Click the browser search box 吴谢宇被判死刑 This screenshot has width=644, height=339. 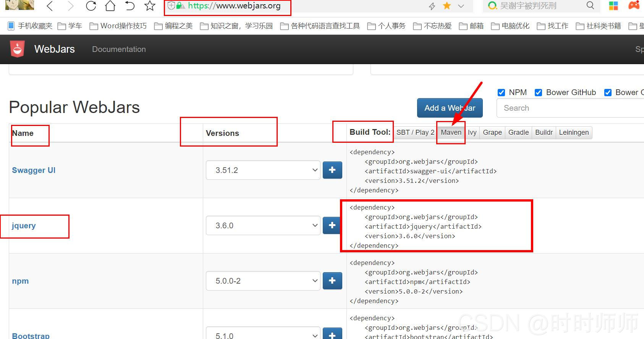[x=528, y=6]
